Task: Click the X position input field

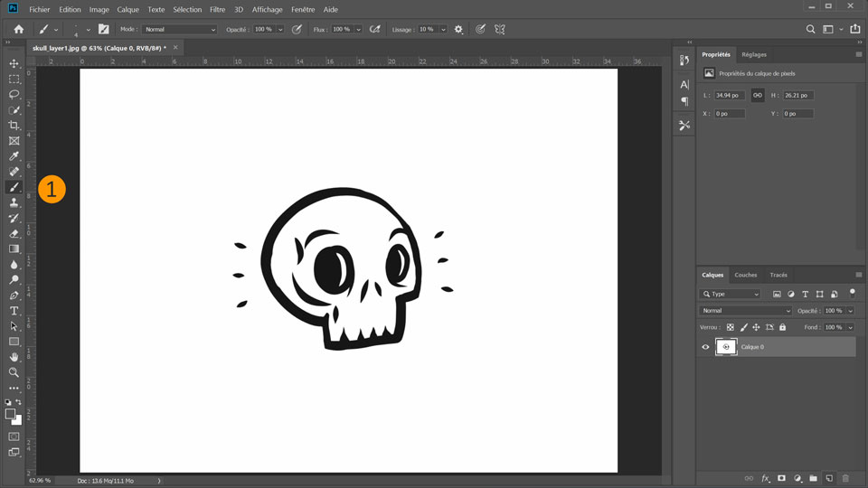Action: 730,114
